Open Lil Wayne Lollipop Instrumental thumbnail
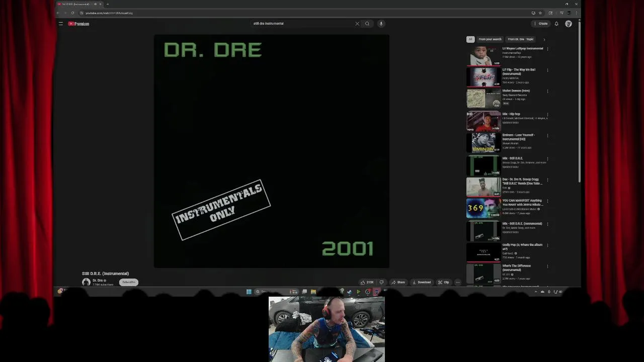 tap(484, 56)
